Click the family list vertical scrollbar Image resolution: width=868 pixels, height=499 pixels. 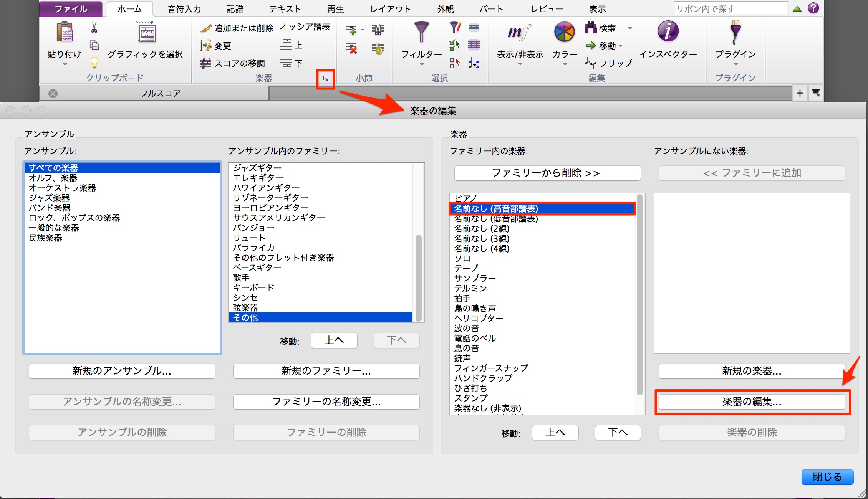click(419, 278)
